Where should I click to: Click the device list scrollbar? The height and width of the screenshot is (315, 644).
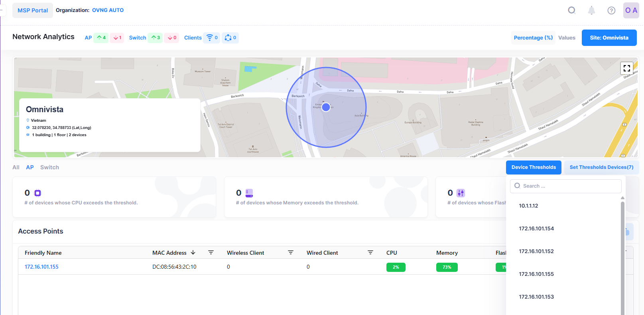(x=622, y=256)
